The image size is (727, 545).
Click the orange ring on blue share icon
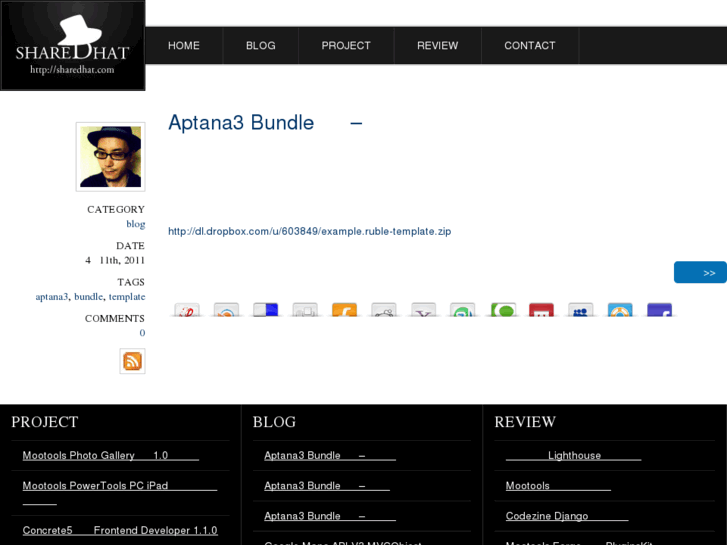620,309
